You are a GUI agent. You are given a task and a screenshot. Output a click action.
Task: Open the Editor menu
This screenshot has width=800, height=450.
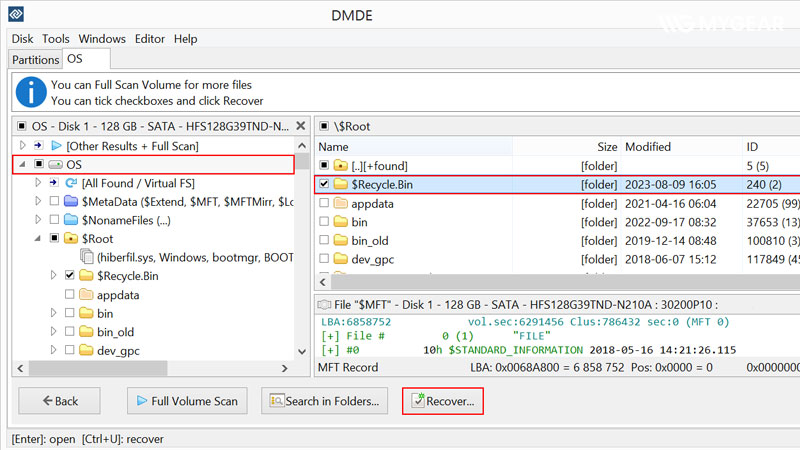(149, 39)
